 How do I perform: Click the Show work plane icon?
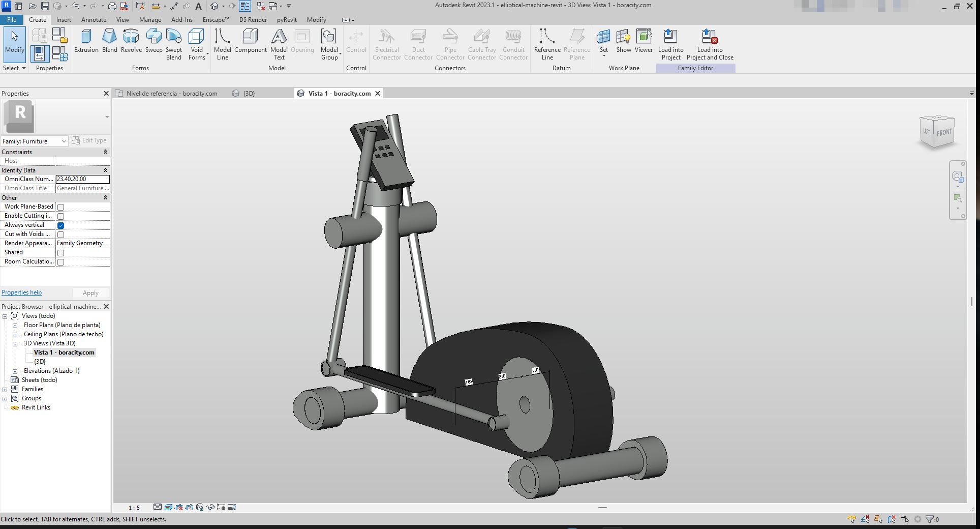[624, 41]
